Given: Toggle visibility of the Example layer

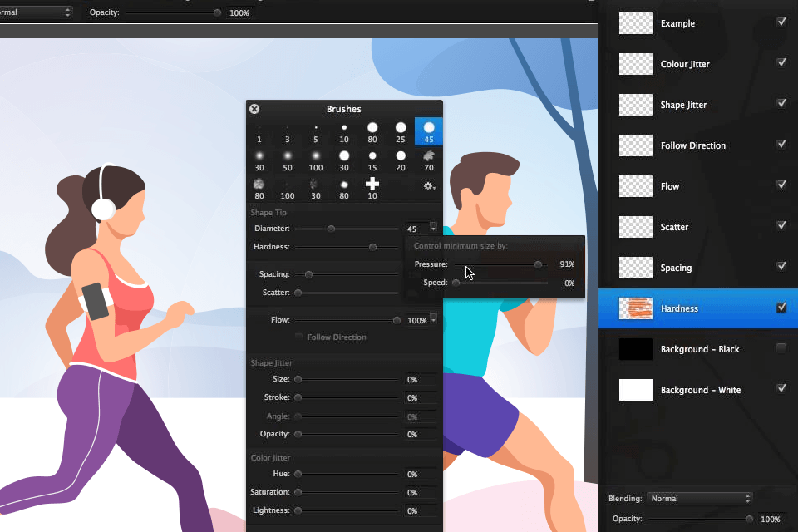Looking at the screenshot, I should (x=781, y=22).
